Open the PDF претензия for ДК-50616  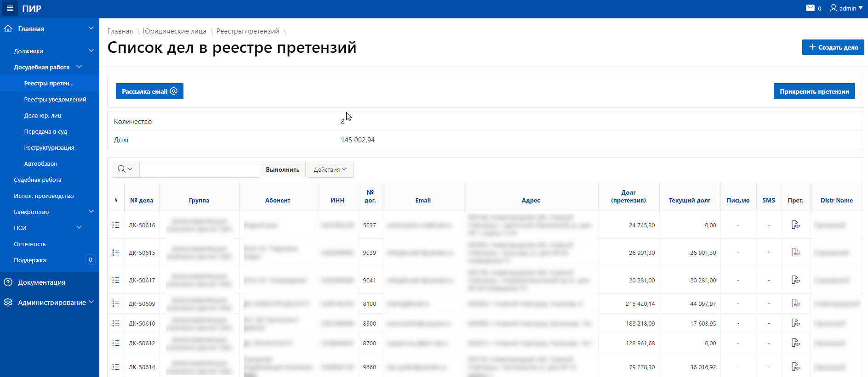click(x=796, y=225)
